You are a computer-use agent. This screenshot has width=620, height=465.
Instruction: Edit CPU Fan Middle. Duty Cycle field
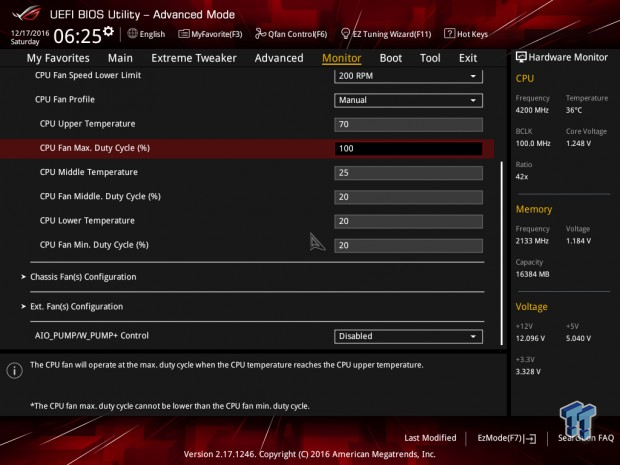point(408,197)
